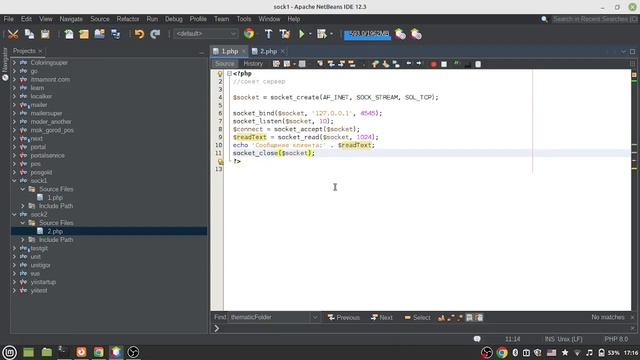
Task: Click the search magnifier icon in menu bar
Action: (544, 19)
